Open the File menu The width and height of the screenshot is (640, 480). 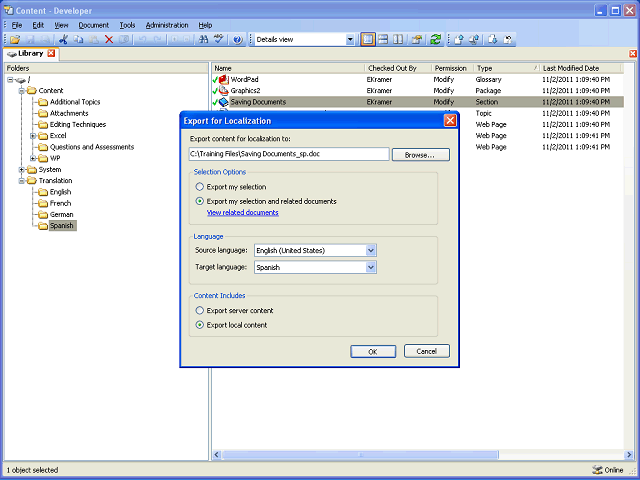(17, 25)
